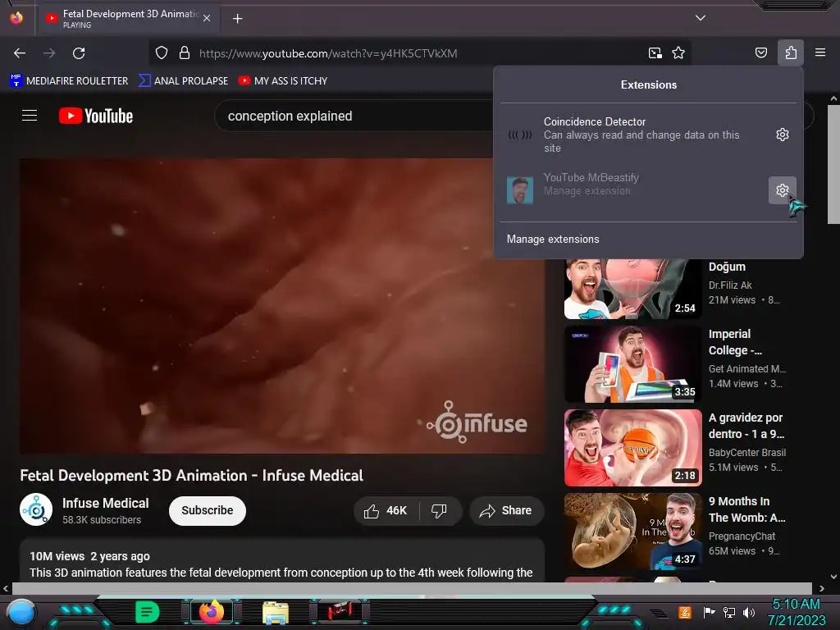Open the MEDIAFIRE ROULETTER bookmark
This screenshot has height=630, width=840.
coord(69,81)
